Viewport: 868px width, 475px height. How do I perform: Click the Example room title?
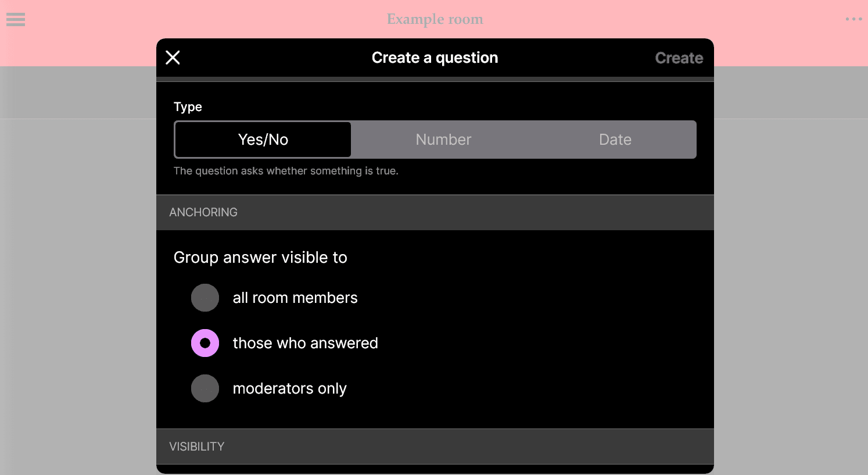[x=435, y=19]
